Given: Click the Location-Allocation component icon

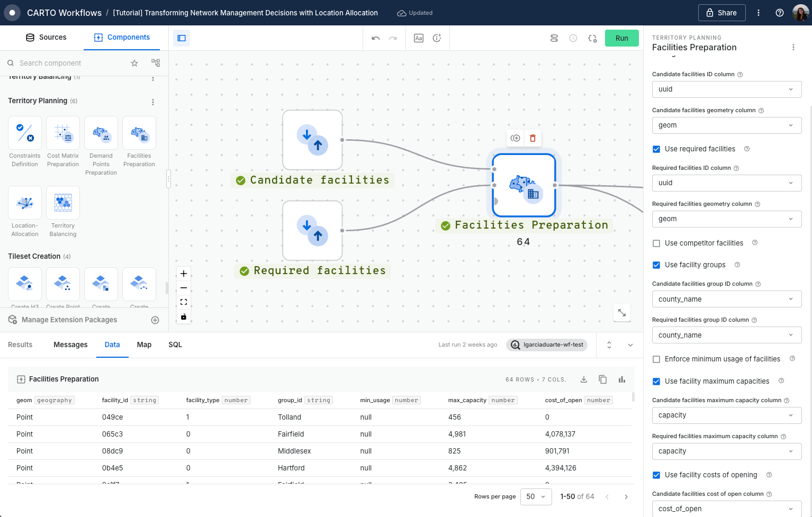Looking at the screenshot, I should coord(25,203).
